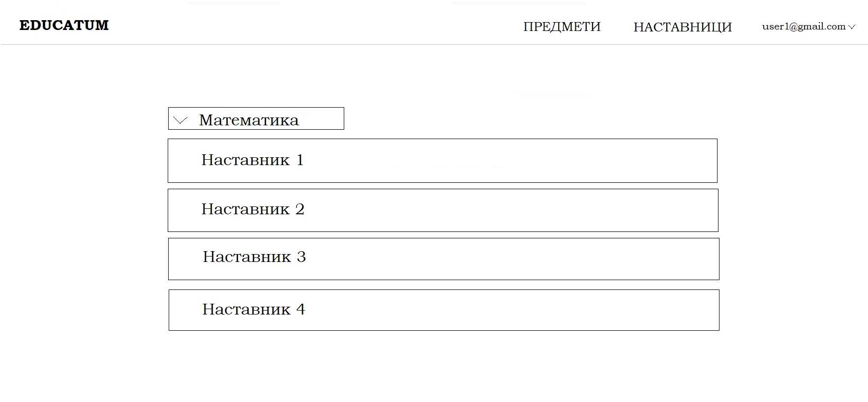This screenshot has height=402, width=868.
Task: Click the 'Наставник 2' name text
Action: point(253,209)
